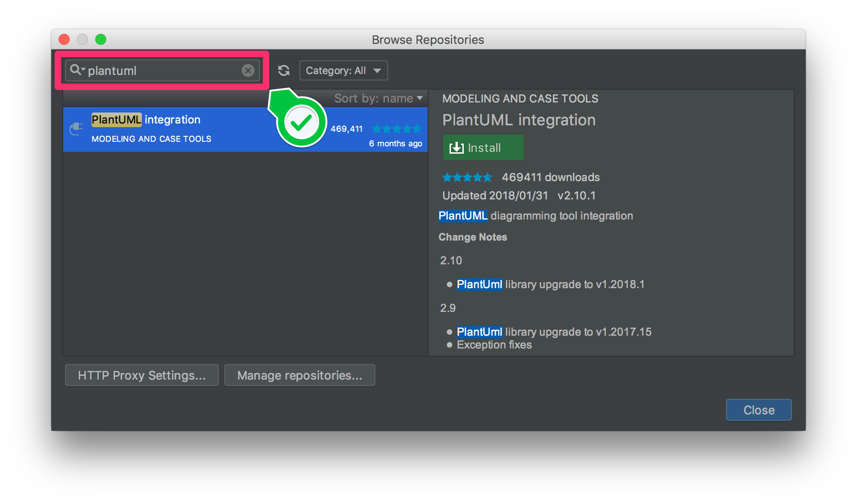Click the PlantUML integration details title
Image resolution: width=857 pixels, height=504 pixels.
519,120
